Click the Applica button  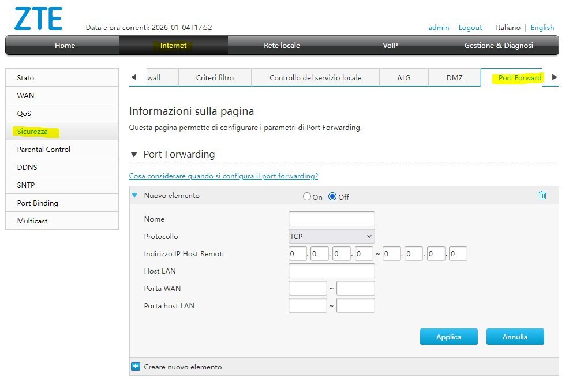[448, 337]
